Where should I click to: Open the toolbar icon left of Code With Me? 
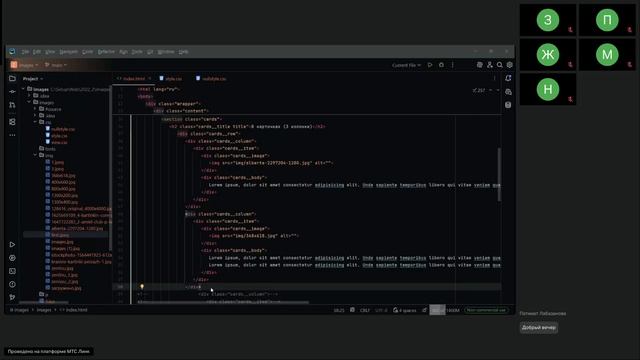pyautogui.click(x=480, y=65)
